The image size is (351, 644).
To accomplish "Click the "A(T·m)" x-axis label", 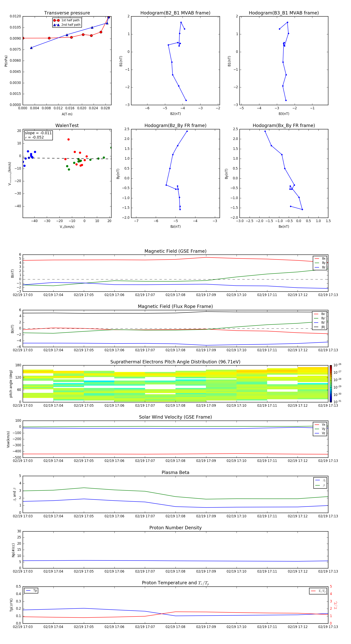I will click(x=67, y=114).
